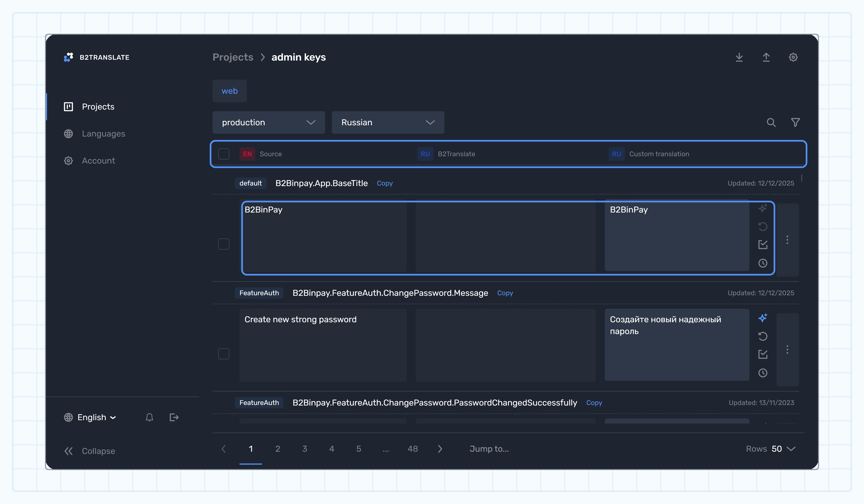Viewport: 864px width, 504px height.
Task: Tick the checkbox for B2BinPay row
Action: pos(223,244)
